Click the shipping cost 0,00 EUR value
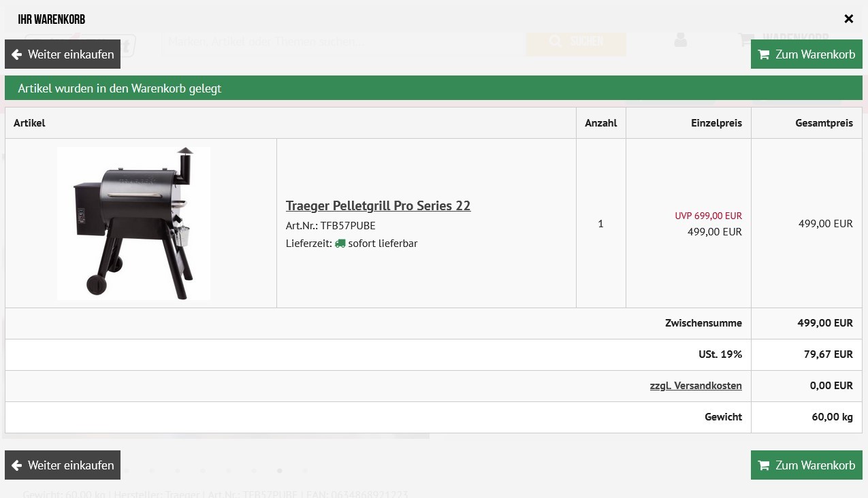Screen dimensions: 868x498 tap(831, 386)
